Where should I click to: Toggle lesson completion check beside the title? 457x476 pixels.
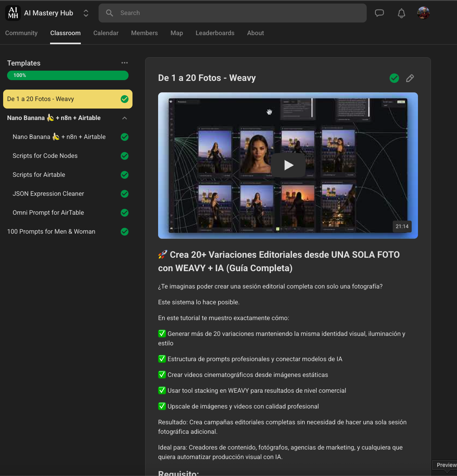(x=394, y=78)
